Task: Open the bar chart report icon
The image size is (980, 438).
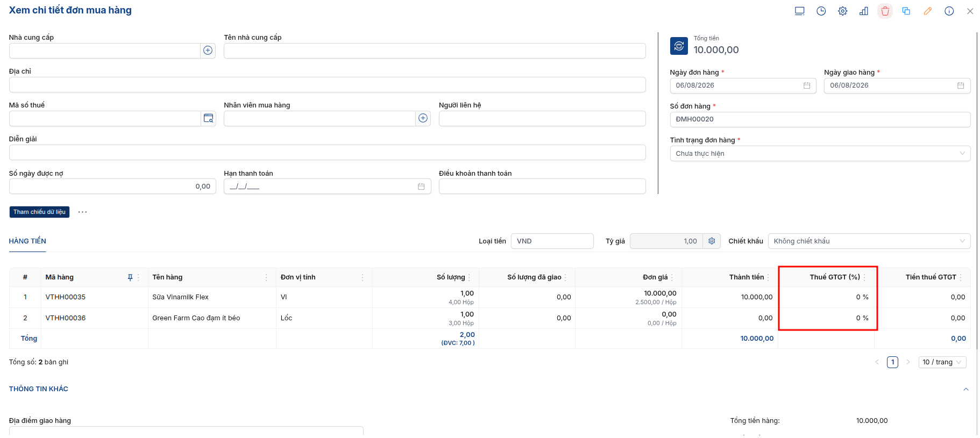Action: 864,11
